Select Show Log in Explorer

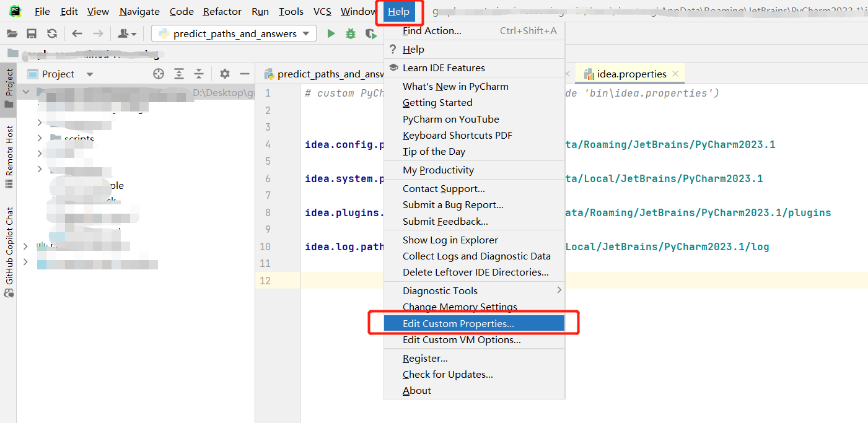click(474, 240)
